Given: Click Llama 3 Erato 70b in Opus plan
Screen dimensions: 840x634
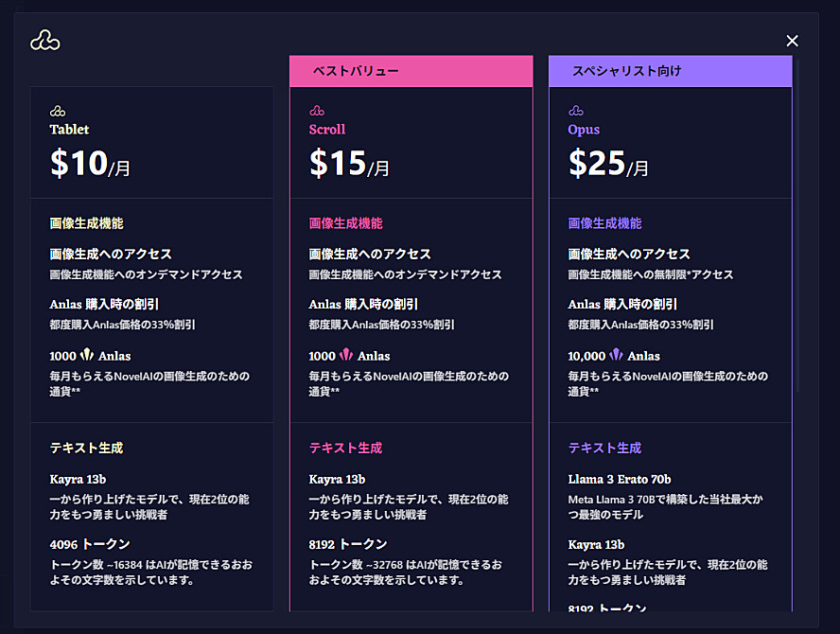Looking at the screenshot, I should (620, 479).
